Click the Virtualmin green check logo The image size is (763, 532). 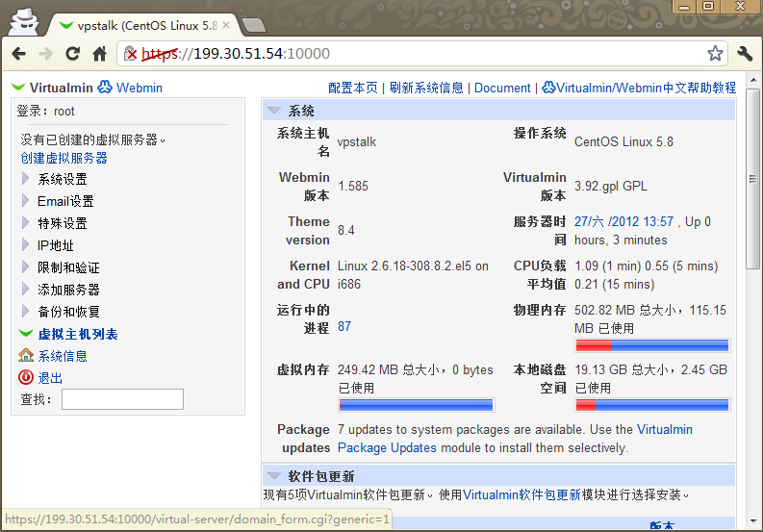pos(18,88)
